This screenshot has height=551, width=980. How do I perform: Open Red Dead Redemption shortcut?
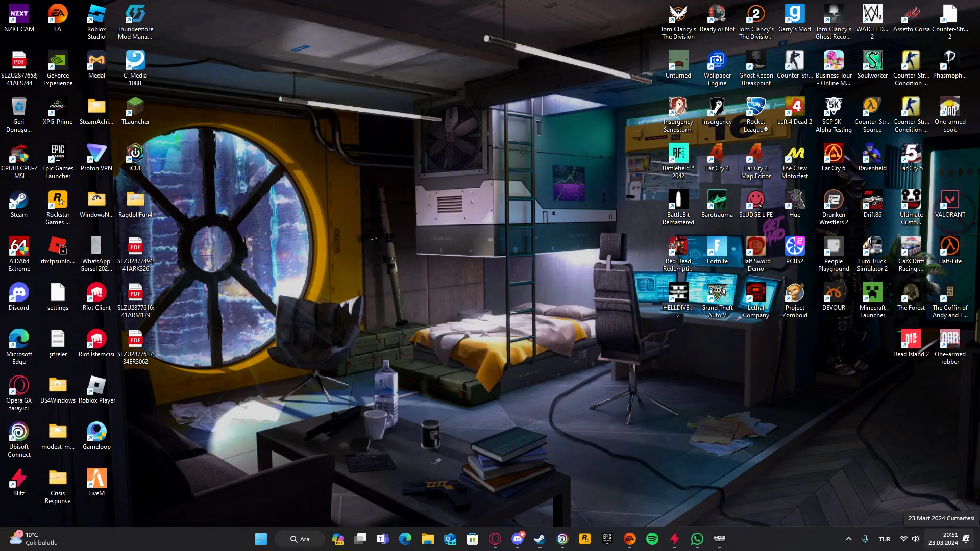point(678,255)
